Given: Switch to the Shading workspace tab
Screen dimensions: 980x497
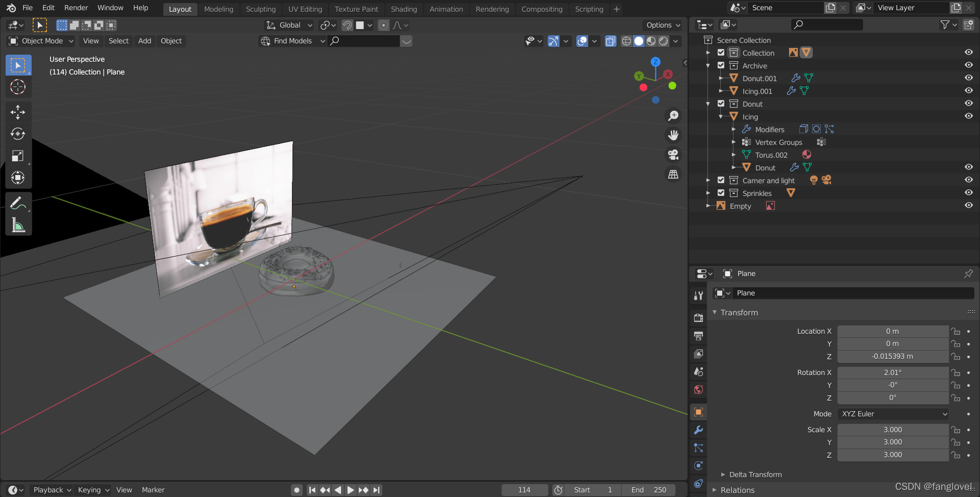Looking at the screenshot, I should point(404,9).
